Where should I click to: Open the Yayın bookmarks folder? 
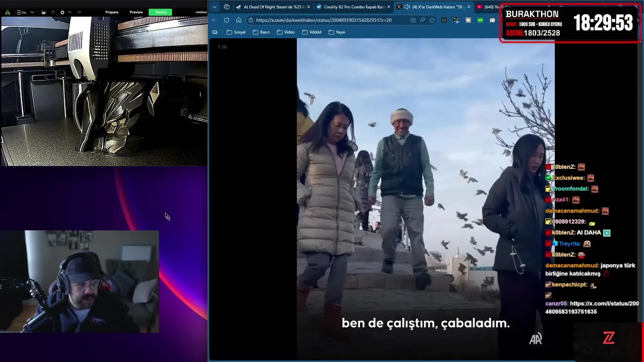point(337,32)
